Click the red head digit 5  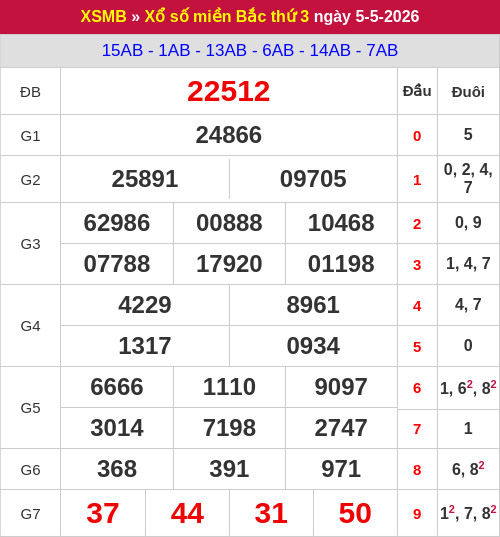[x=417, y=347]
